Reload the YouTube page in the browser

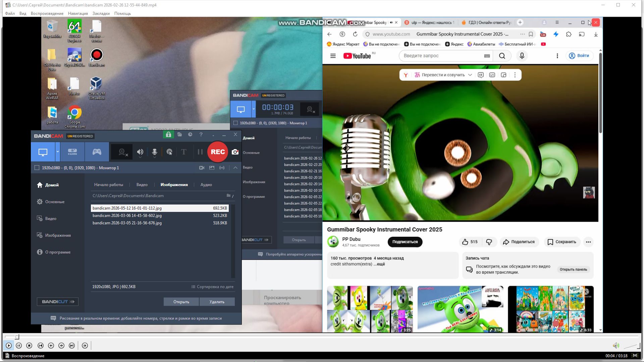355,34
